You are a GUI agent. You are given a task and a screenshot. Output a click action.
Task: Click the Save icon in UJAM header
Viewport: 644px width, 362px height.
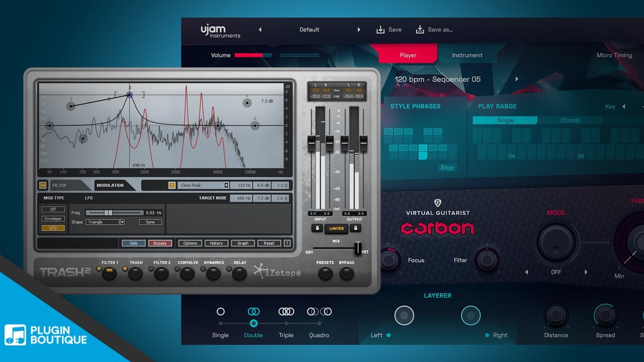pyautogui.click(x=380, y=30)
